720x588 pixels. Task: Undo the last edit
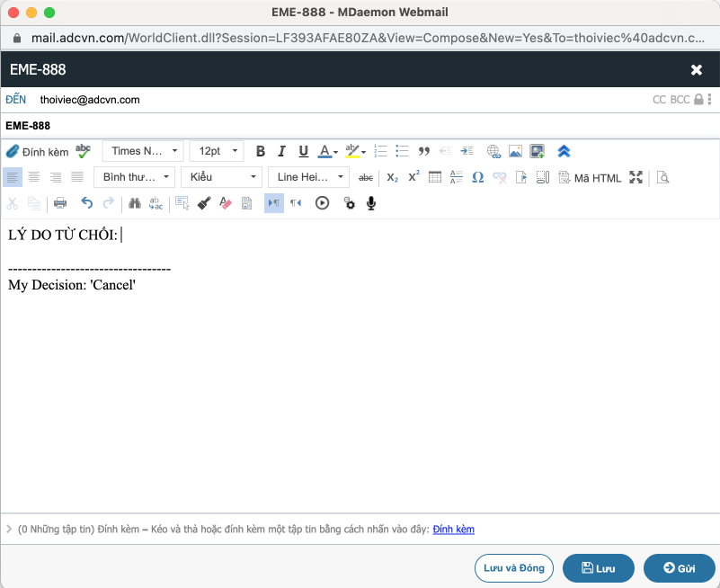[86, 204]
